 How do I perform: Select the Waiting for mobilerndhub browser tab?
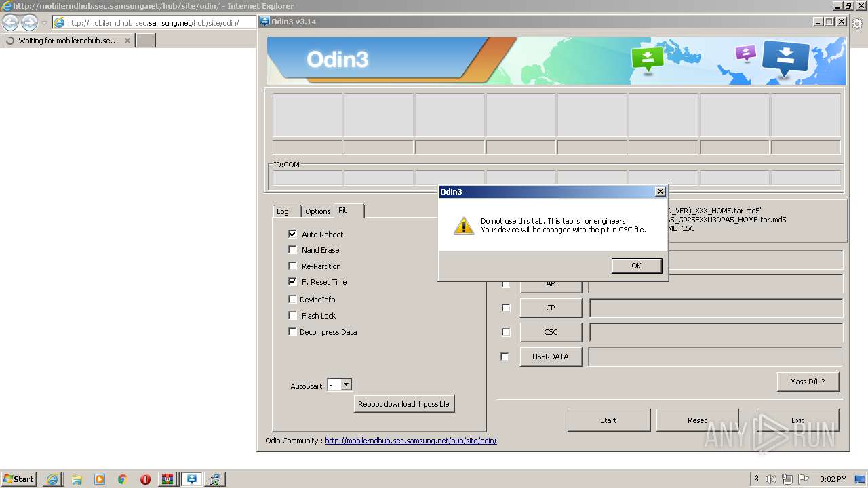[x=67, y=41]
